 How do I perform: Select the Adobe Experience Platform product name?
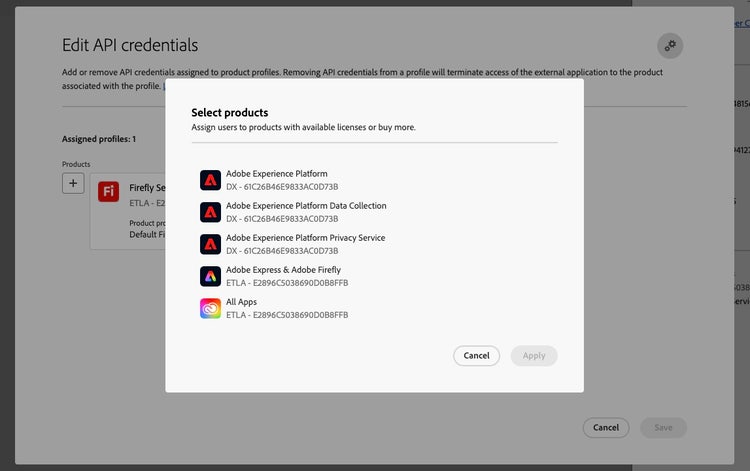[x=277, y=174]
